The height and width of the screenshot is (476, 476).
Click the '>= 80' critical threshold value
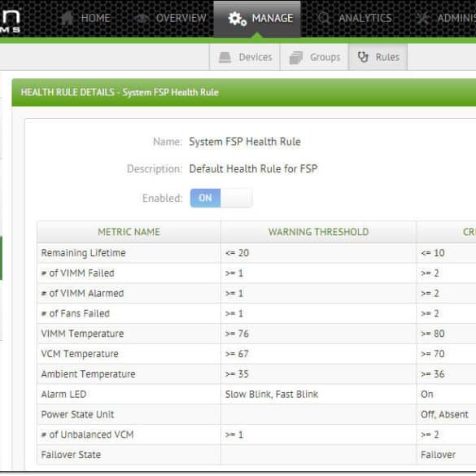point(433,334)
